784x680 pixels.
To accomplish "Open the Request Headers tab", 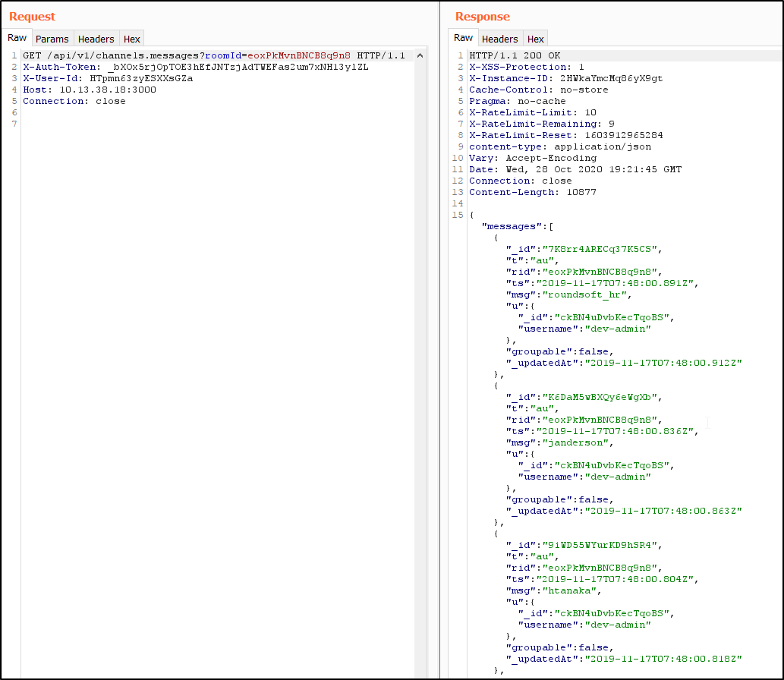I will (x=96, y=39).
